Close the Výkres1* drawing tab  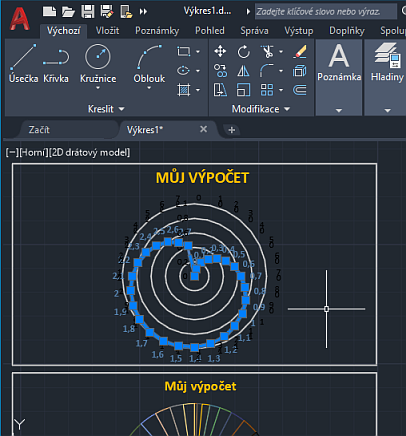coord(203,129)
